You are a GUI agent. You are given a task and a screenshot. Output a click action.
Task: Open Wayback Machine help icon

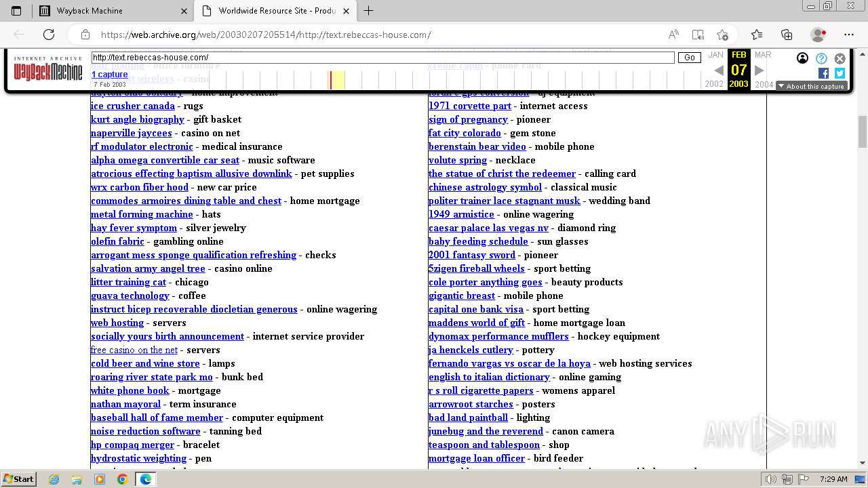(821, 58)
